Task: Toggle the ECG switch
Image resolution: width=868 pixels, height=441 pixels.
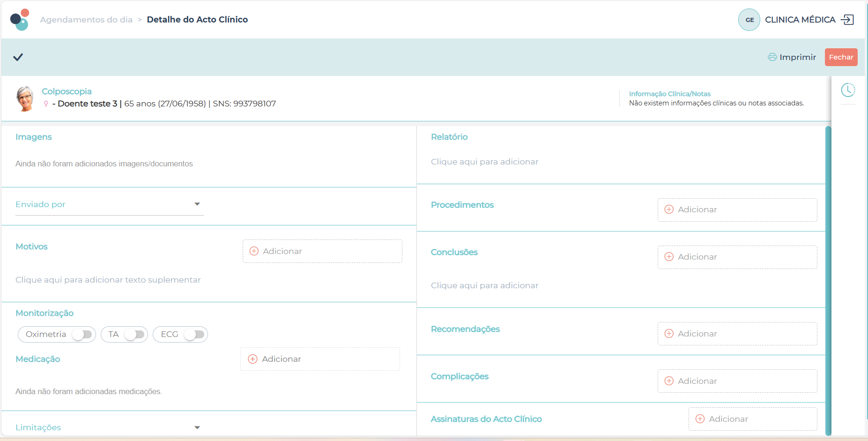Action: [x=194, y=335]
